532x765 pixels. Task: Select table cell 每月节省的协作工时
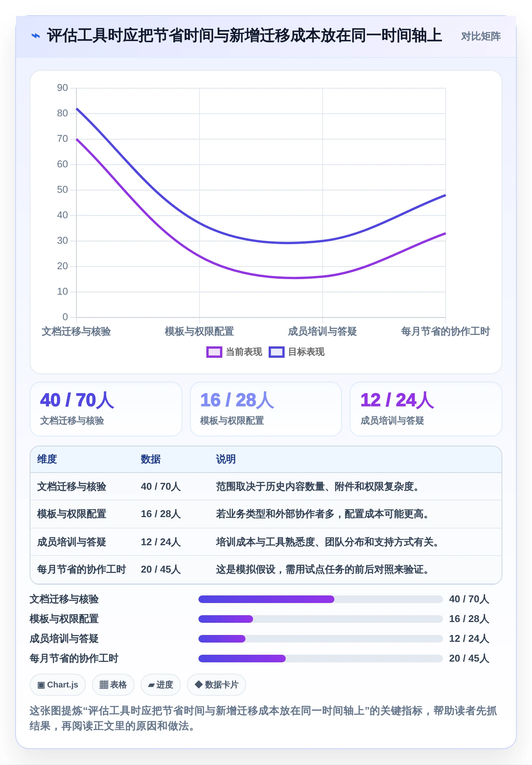coord(82,570)
